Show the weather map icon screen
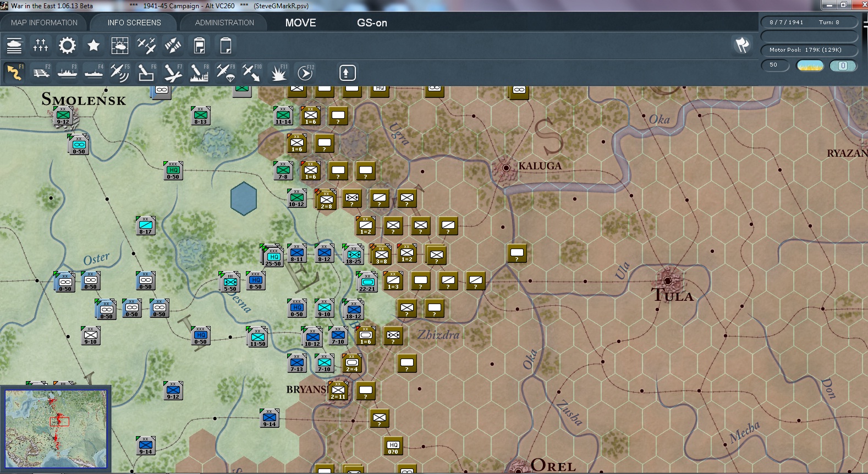 (120, 45)
